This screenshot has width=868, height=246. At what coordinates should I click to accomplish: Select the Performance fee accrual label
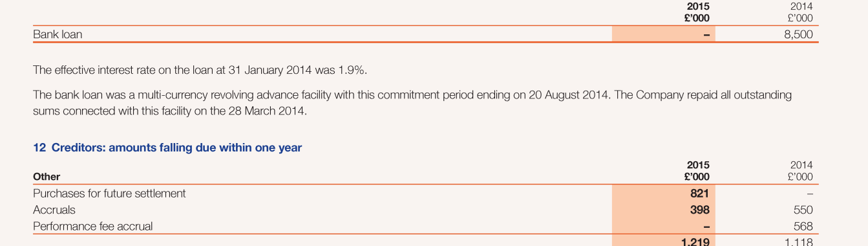(93, 227)
